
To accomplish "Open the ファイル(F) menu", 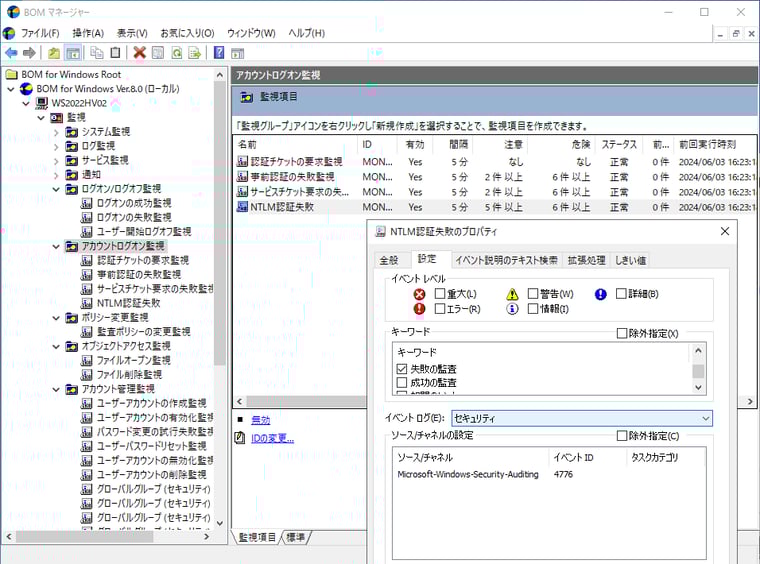I will coord(40,33).
